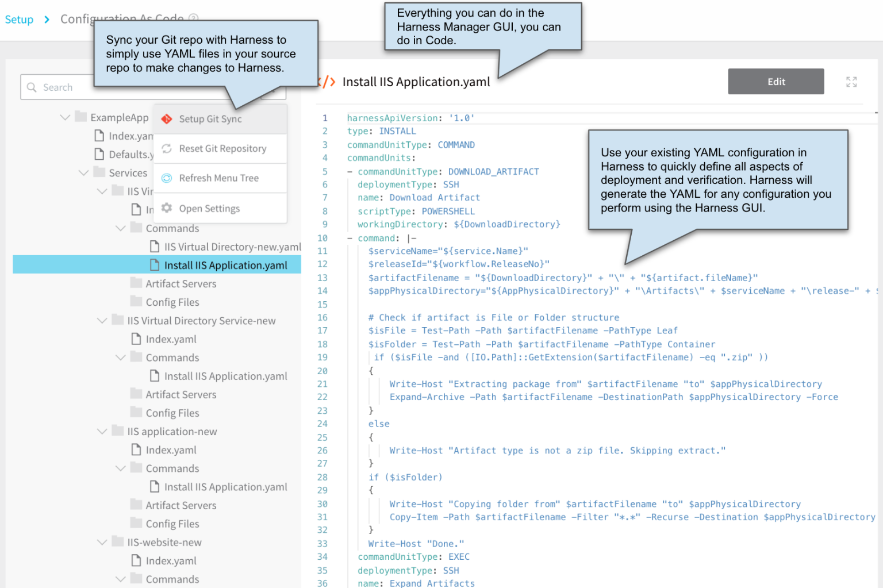Click file icon of IIS Virtual Directory-new.yaml

(155, 246)
